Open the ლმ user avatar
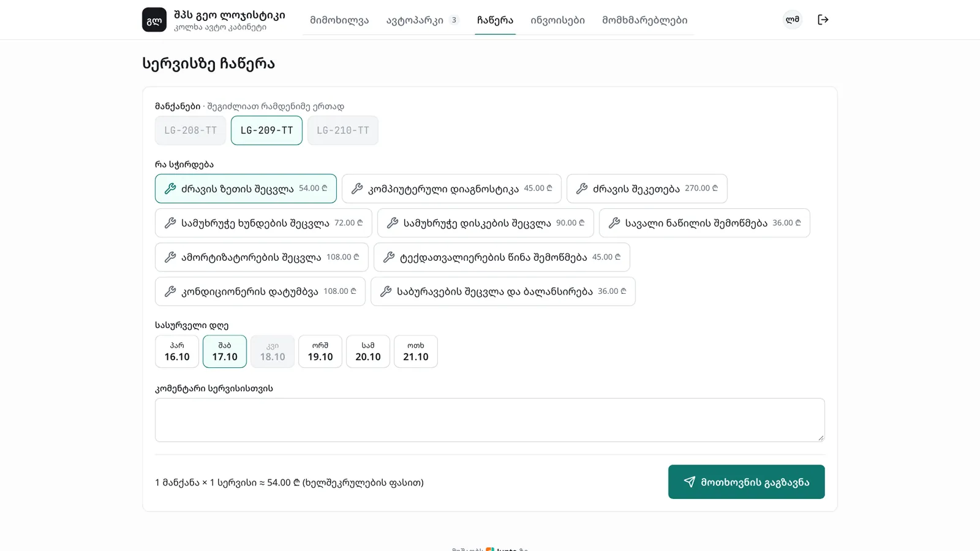This screenshot has width=980, height=551. click(793, 20)
